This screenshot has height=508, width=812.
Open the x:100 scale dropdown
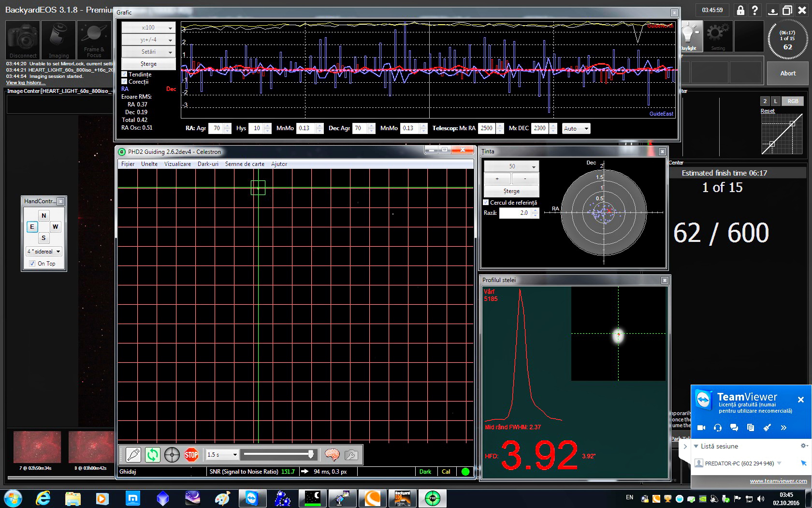click(148, 28)
